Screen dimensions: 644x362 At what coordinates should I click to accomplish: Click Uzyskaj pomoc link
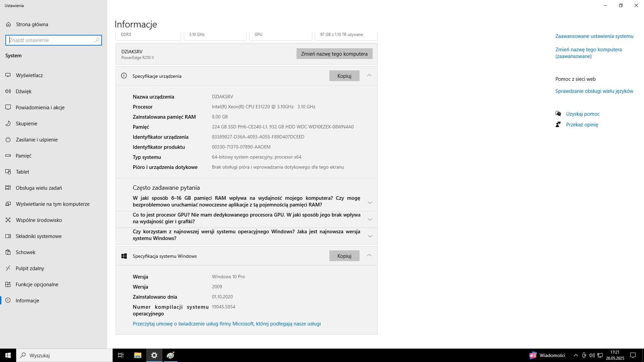(583, 114)
